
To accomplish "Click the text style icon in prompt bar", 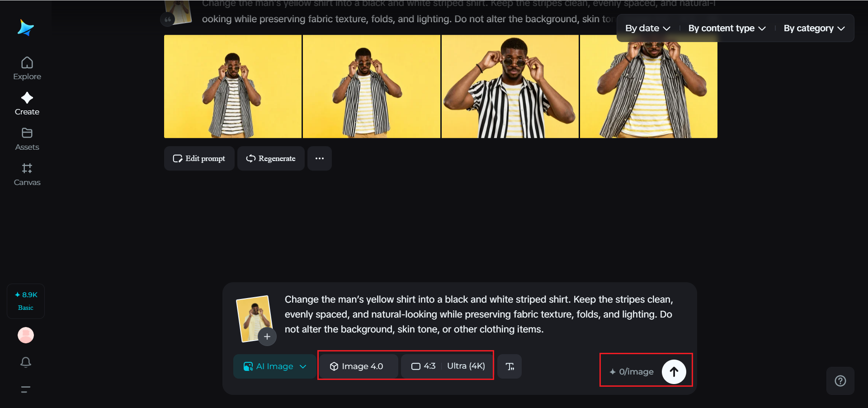I will pos(509,366).
